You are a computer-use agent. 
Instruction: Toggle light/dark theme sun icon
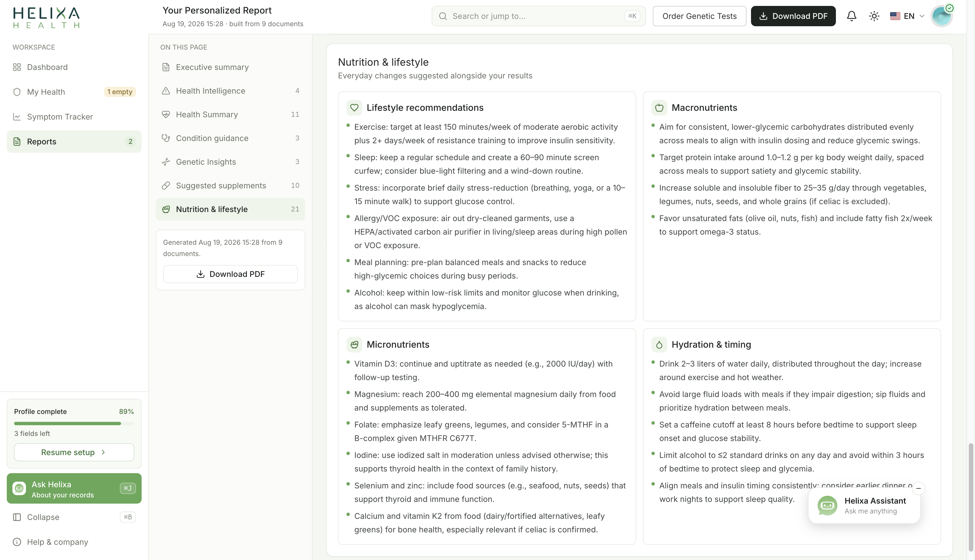click(874, 16)
